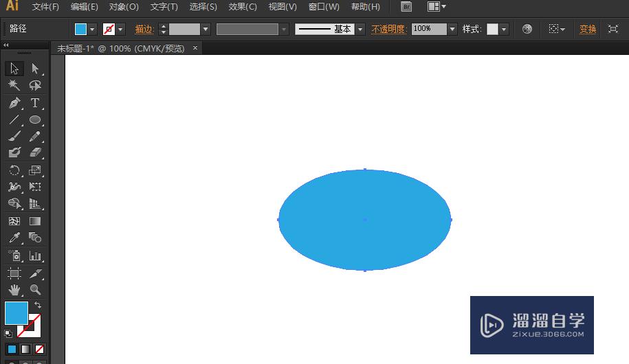Reset to default fill and stroke
Image resolution: width=629 pixels, height=364 pixels.
[x=8, y=333]
